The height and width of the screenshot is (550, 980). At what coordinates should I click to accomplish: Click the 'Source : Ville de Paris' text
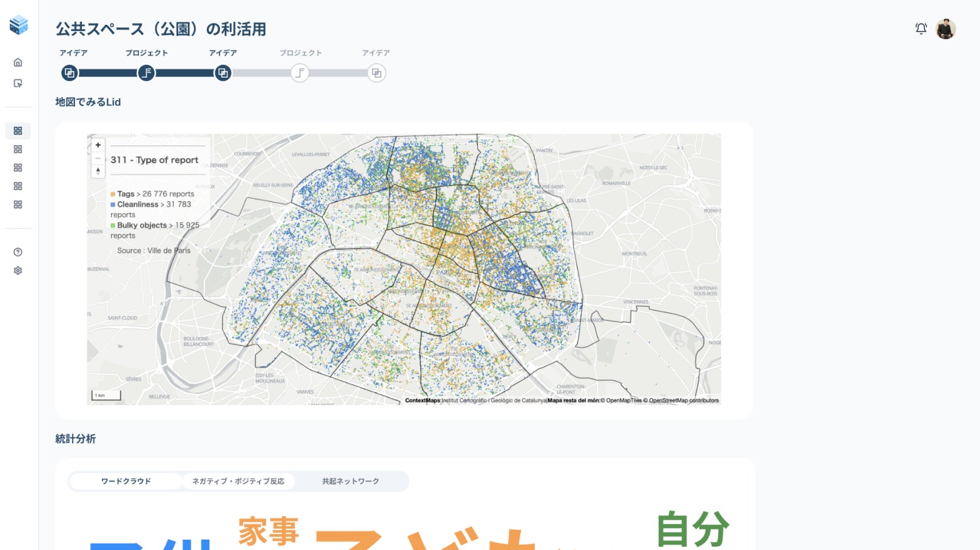(153, 250)
